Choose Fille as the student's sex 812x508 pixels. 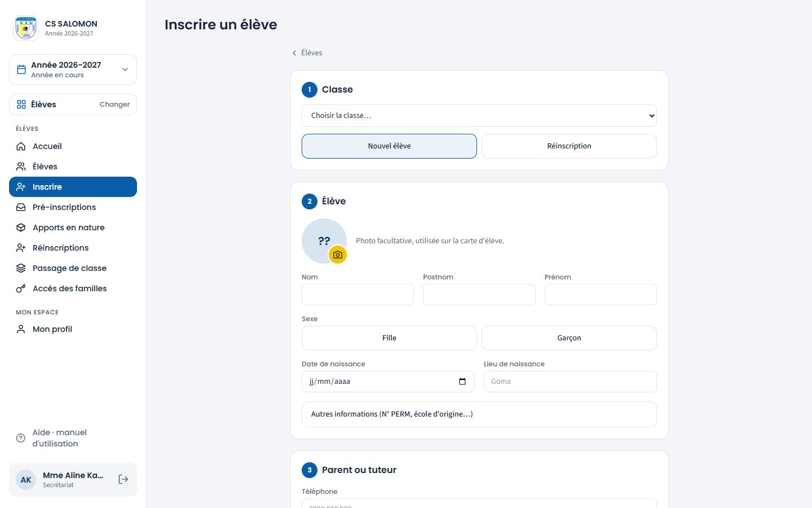tap(389, 338)
